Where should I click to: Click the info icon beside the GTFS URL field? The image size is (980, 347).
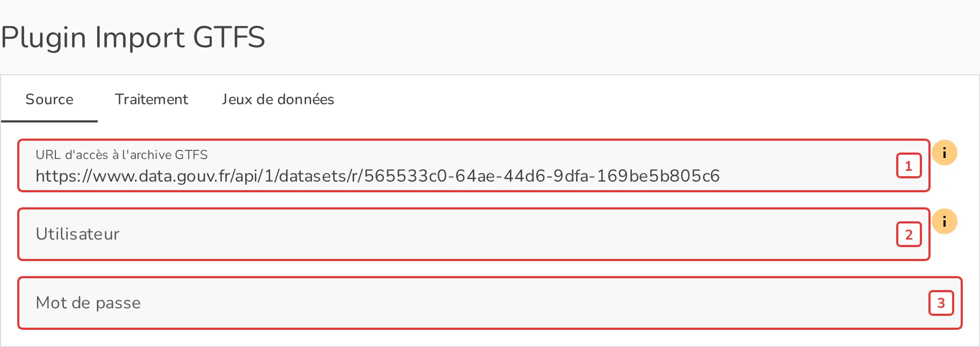tap(944, 153)
